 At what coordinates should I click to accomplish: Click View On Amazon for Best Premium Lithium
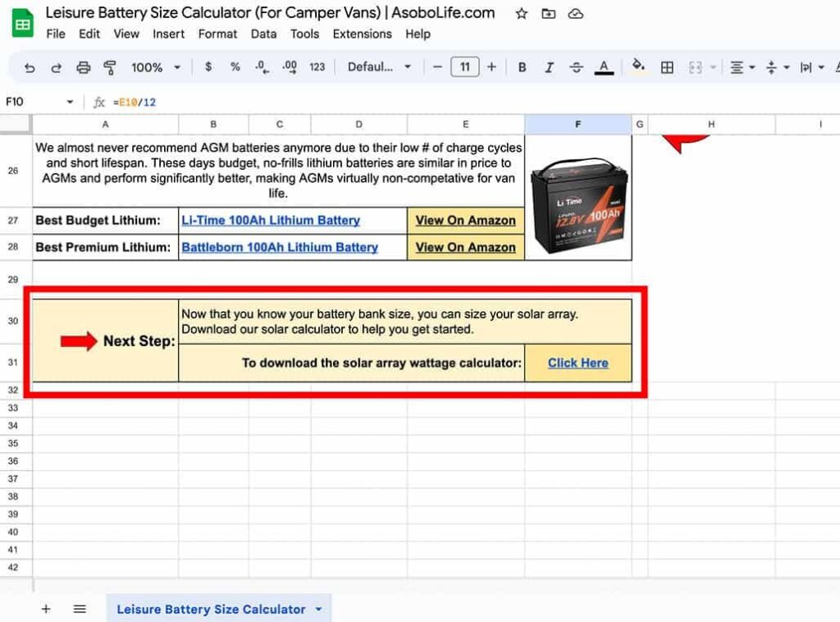(466, 247)
